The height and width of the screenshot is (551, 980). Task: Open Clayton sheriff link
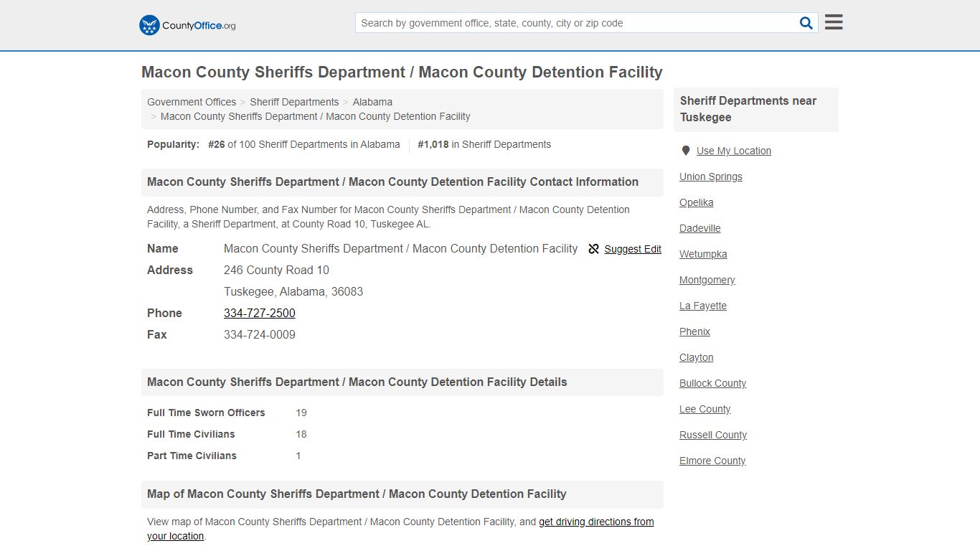(x=697, y=357)
